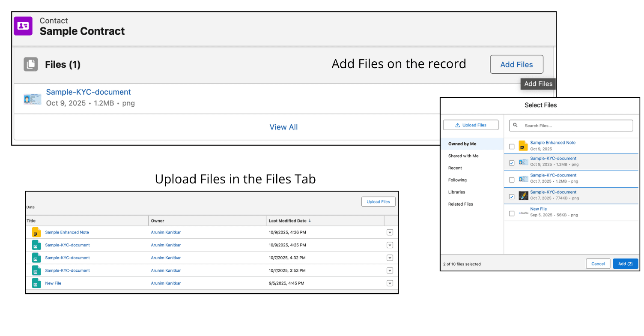
Task: Check the New File checkbox
Action: (511, 213)
